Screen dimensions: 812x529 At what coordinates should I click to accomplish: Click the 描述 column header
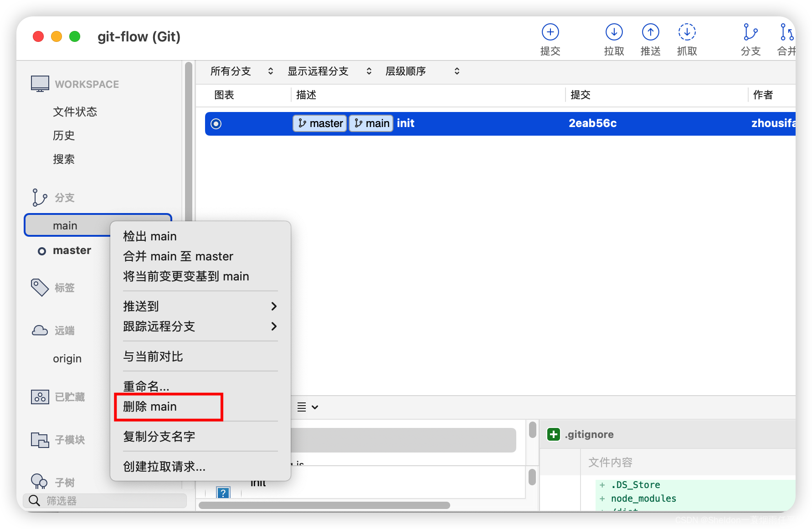306,95
